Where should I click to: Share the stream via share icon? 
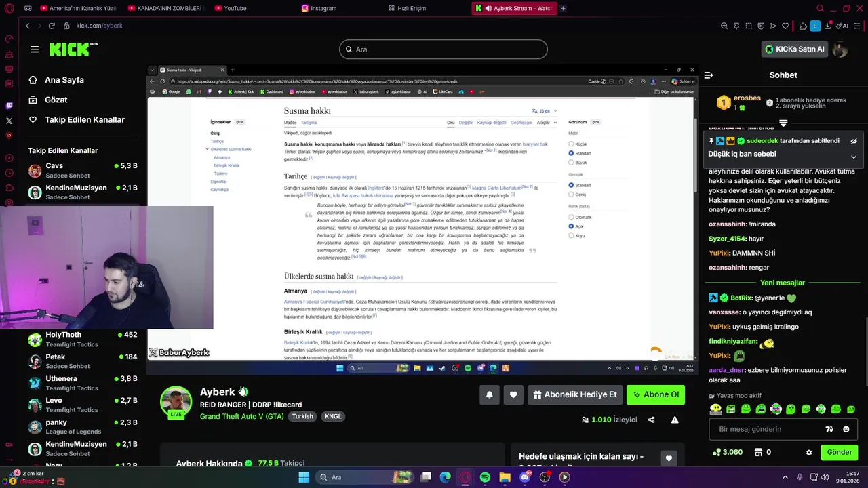652,420
